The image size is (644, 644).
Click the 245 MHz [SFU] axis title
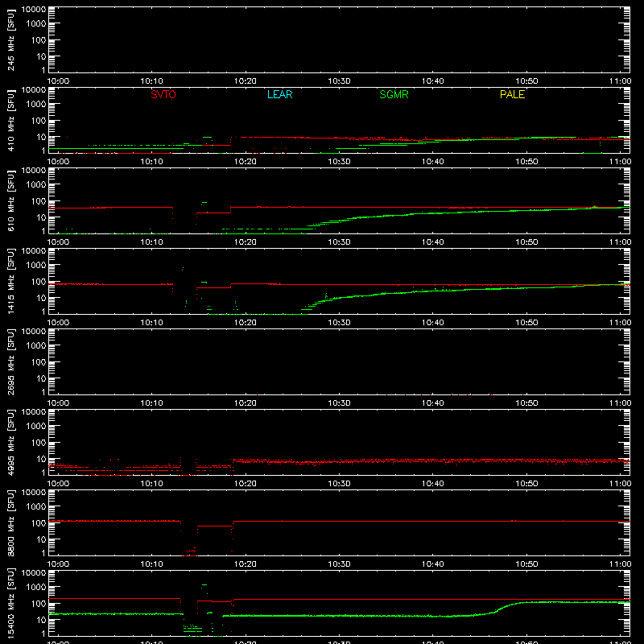click(x=11, y=39)
